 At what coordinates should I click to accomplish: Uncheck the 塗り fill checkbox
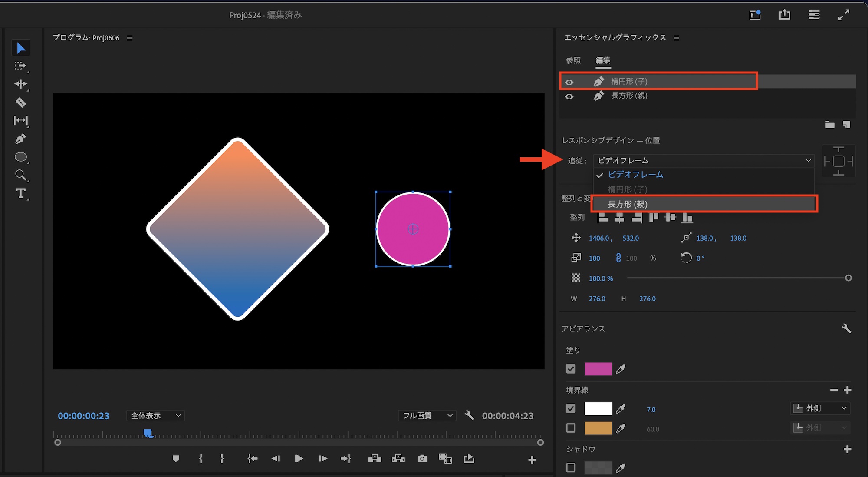pyautogui.click(x=571, y=369)
